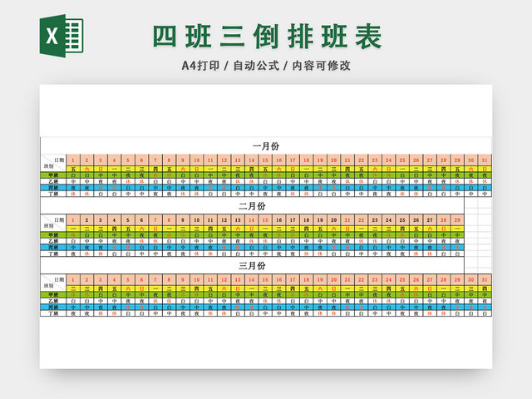
Task: Select the 一月份 month heading
Action: click(266, 146)
